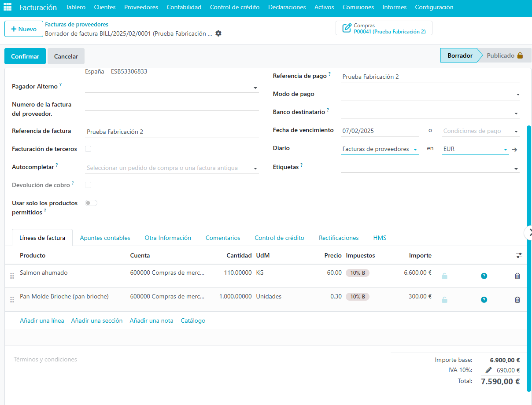This screenshot has width=532, height=405.
Task: Open the gear actions menu beside invoice title
Action: 218,33
